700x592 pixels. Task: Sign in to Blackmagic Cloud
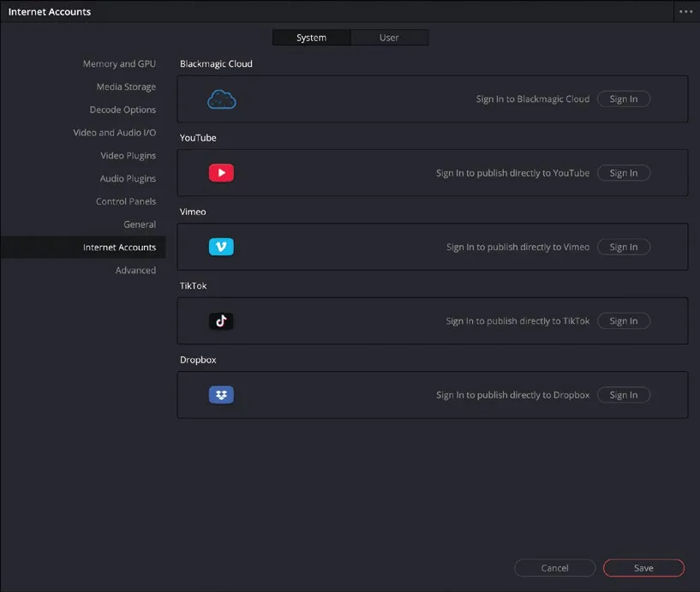coord(623,99)
